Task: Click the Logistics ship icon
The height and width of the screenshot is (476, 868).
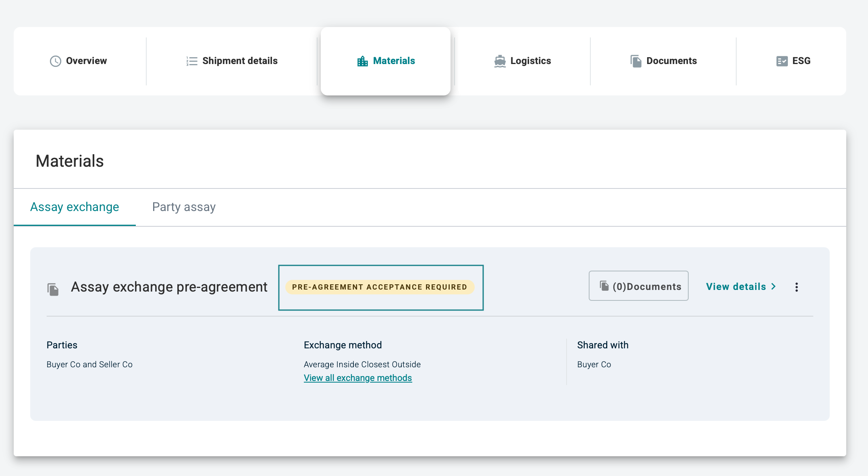Action: point(500,61)
